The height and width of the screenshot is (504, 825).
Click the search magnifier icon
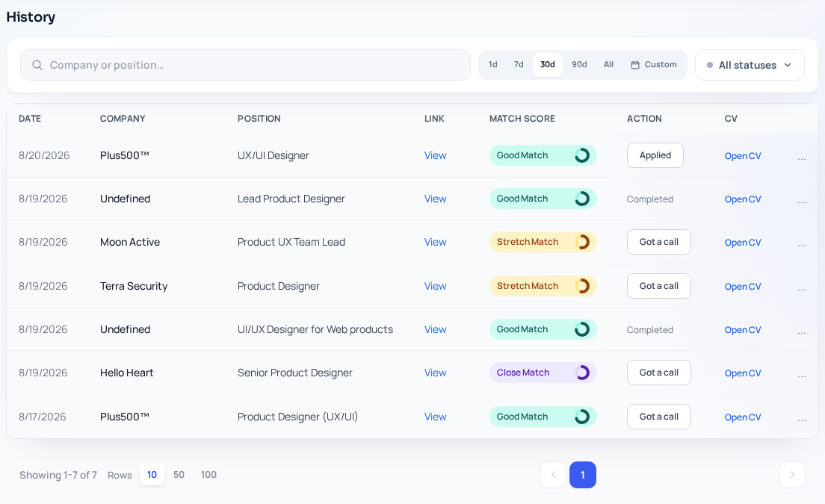click(x=37, y=65)
